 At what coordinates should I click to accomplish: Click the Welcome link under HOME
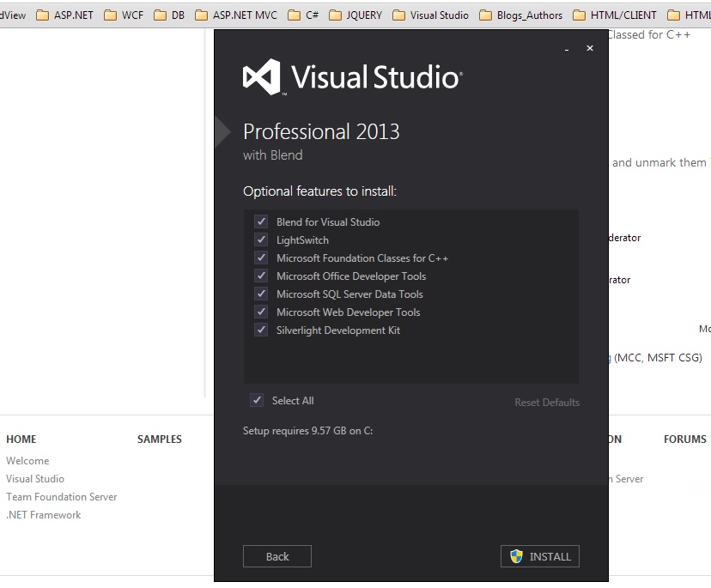click(27, 461)
